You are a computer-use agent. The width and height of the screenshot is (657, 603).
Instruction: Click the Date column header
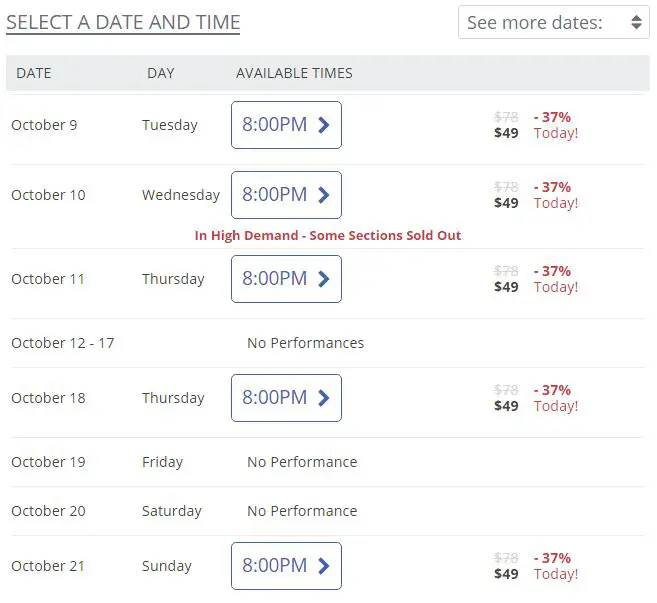click(x=34, y=73)
